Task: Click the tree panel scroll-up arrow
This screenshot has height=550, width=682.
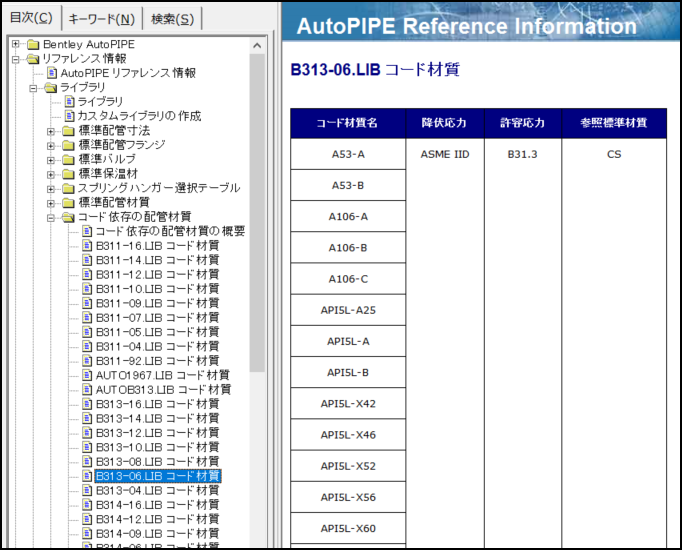Action: pos(257,46)
